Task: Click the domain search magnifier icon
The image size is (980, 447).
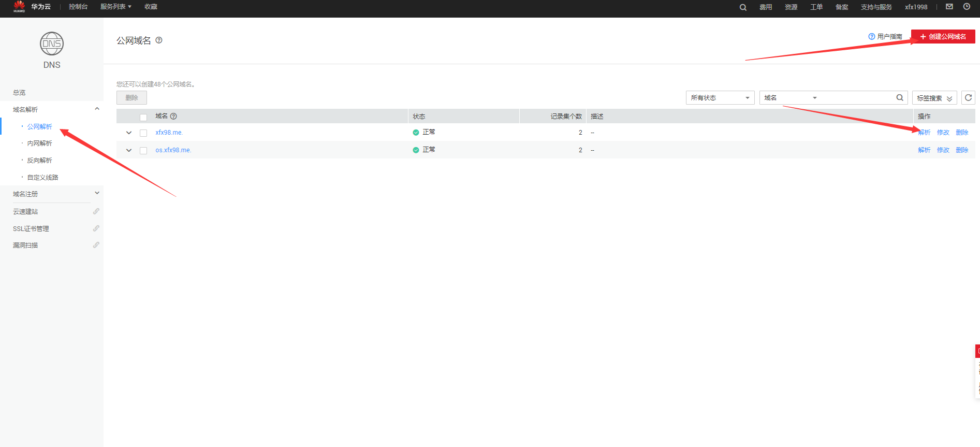Action: coord(900,97)
